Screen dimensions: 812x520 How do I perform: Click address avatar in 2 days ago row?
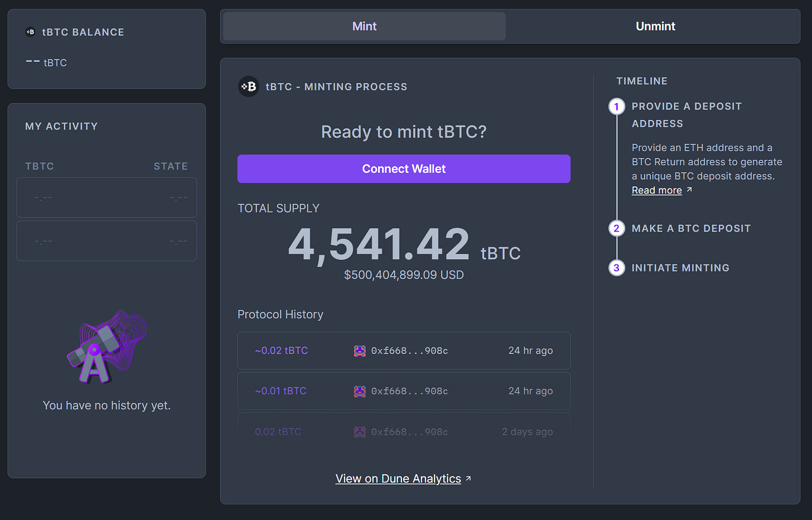(360, 432)
